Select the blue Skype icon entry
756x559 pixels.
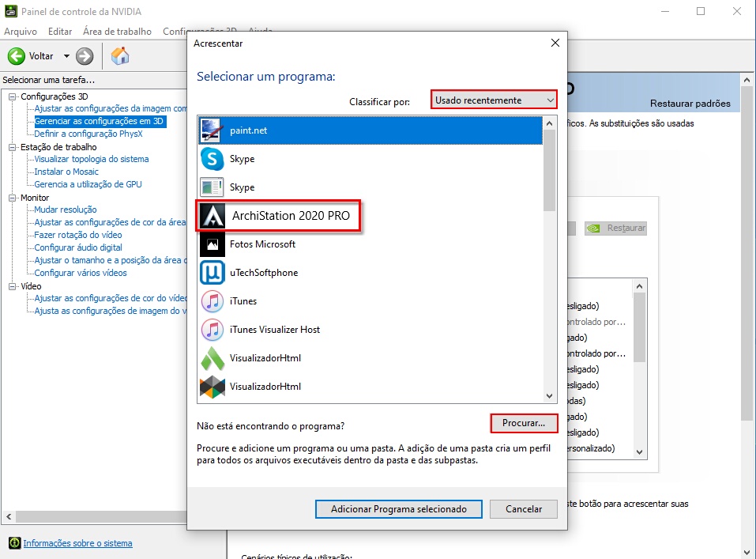pos(213,159)
